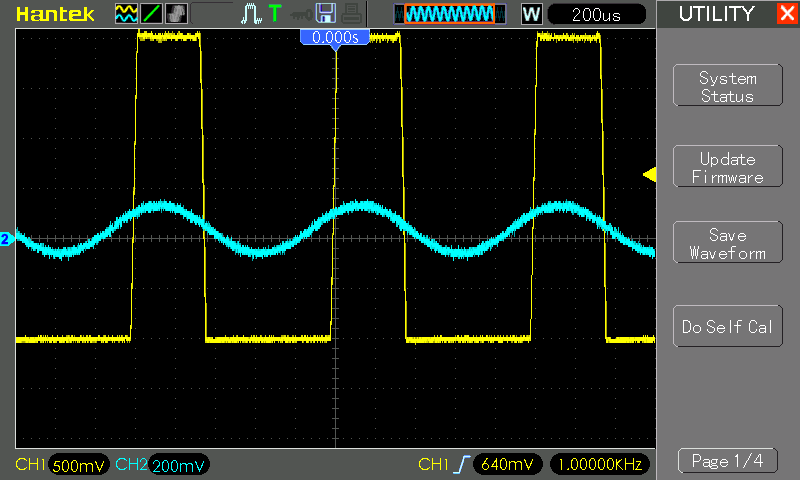Click the channel 2 ground reference marker
Screen dimensions: 800x480
6,239
